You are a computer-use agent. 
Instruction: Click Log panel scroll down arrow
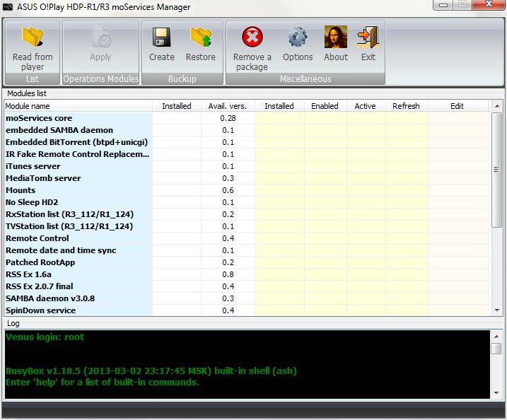tap(496, 393)
